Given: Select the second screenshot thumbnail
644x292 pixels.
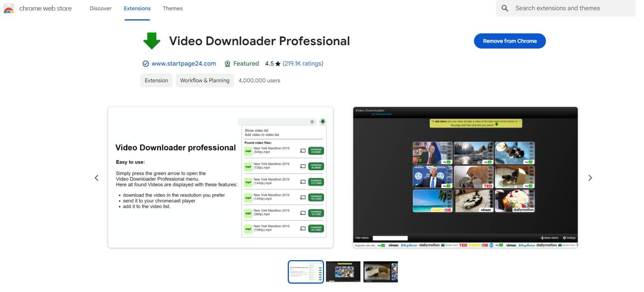Looking at the screenshot, I should [343, 272].
